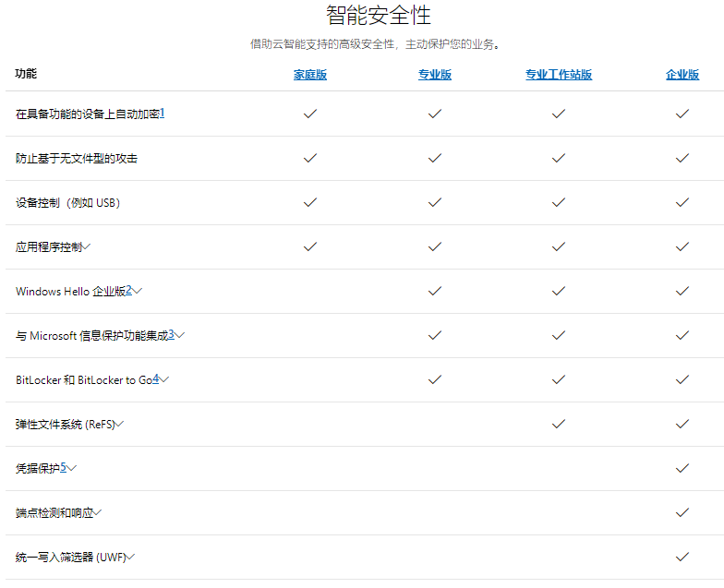Click 企业版 checkmark for Windows Hello 企业版 row
Image resolution: width=724 pixels, height=588 pixels.
pyautogui.click(x=682, y=291)
